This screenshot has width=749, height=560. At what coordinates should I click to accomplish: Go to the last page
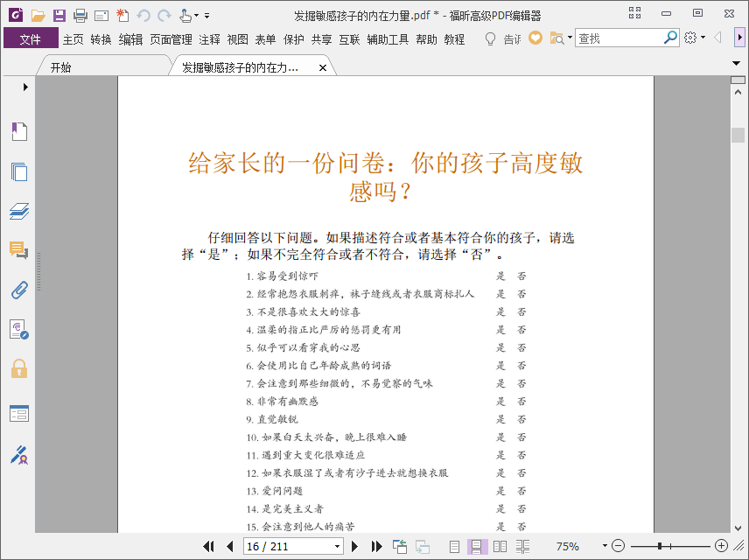(376, 546)
